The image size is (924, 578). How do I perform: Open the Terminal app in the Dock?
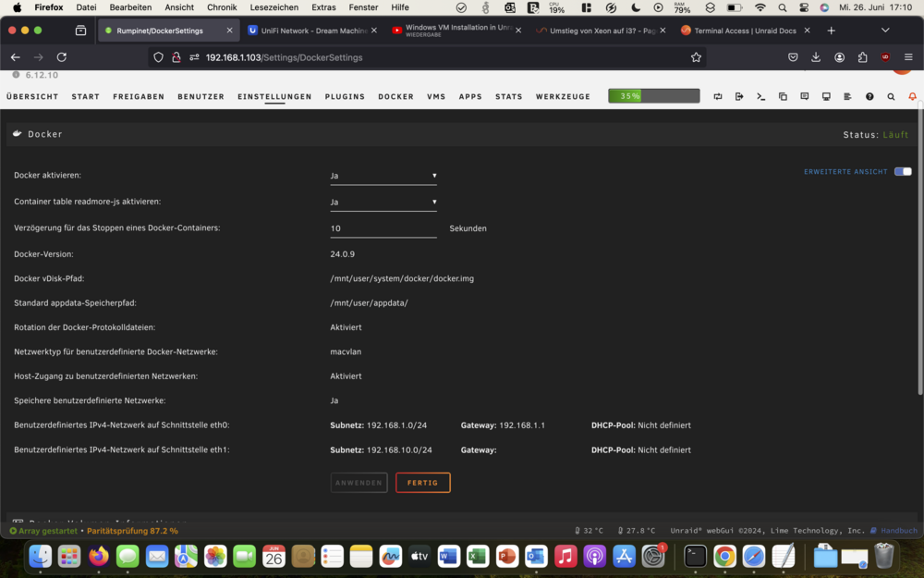click(x=696, y=556)
